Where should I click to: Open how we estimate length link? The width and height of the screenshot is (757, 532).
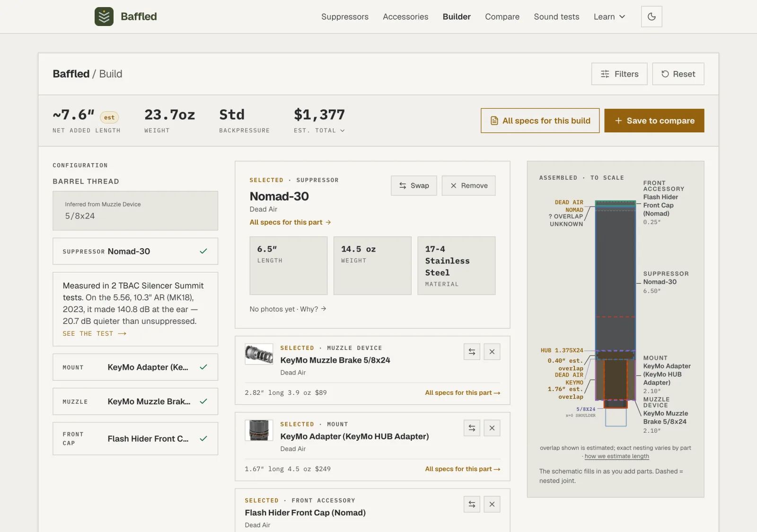pos(616,456)
